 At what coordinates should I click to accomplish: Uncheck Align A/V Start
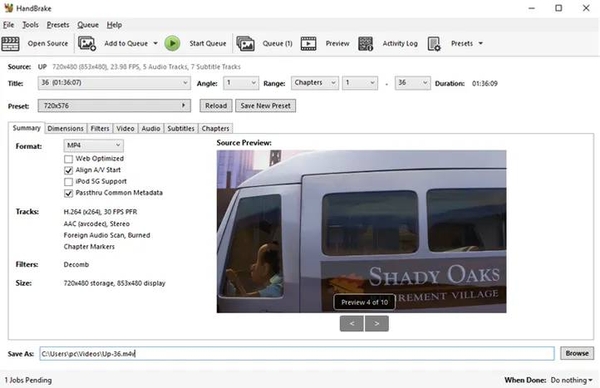68,170
